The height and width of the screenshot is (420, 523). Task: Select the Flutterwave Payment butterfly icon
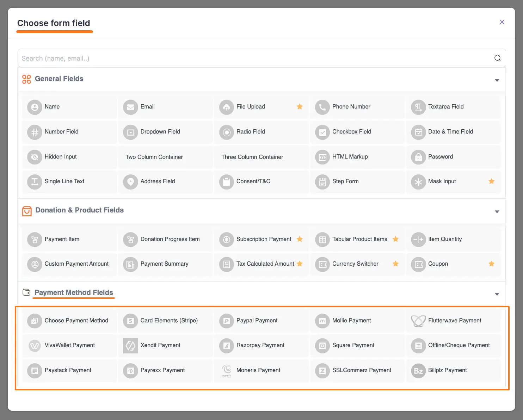pyautogui.click(x=418, y=321)
